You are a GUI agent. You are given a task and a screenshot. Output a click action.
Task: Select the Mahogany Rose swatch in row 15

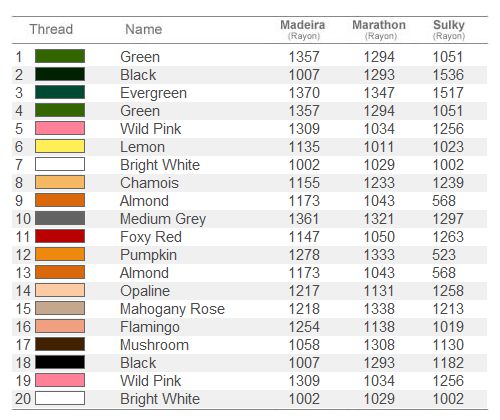[x=60, y=308]
